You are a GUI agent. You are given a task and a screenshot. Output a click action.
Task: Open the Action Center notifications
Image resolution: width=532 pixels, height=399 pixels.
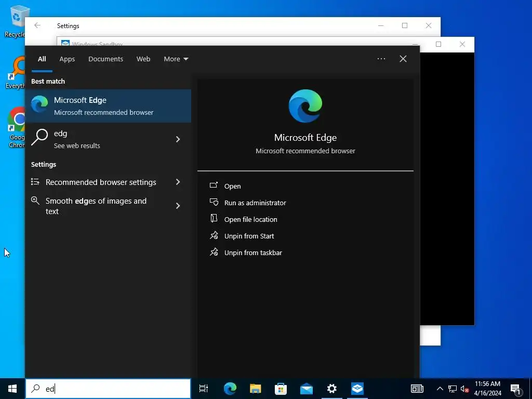516,389
